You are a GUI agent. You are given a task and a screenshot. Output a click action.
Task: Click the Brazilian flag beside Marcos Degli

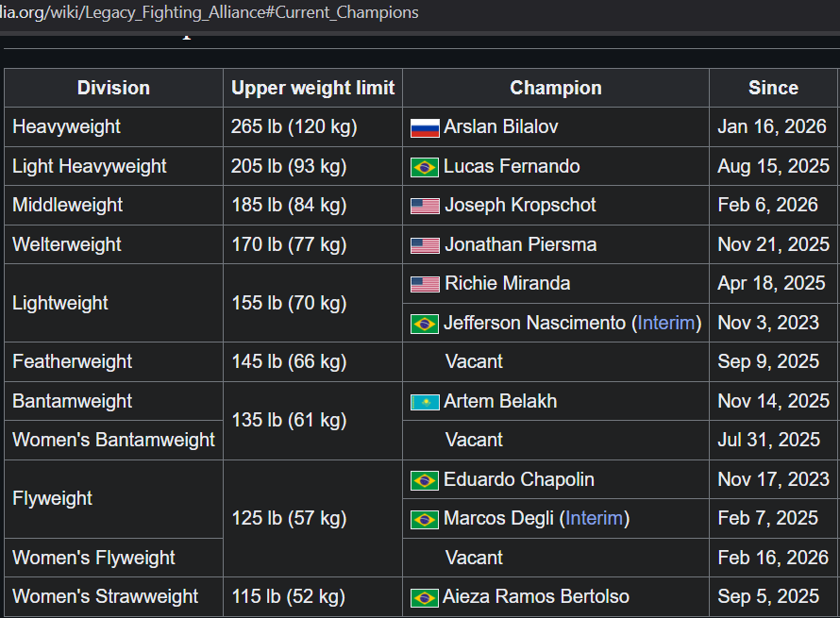425,519
